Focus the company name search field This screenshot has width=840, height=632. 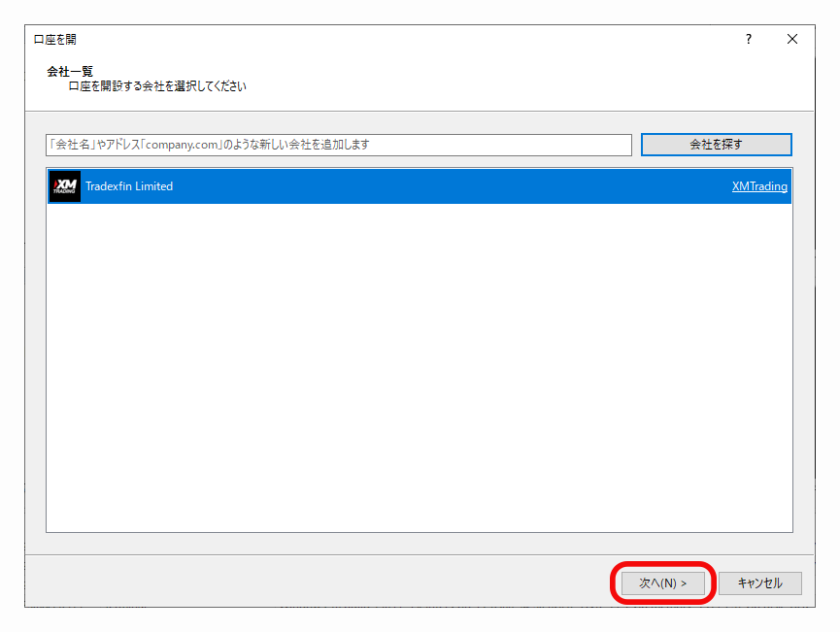tap(339, 145)
